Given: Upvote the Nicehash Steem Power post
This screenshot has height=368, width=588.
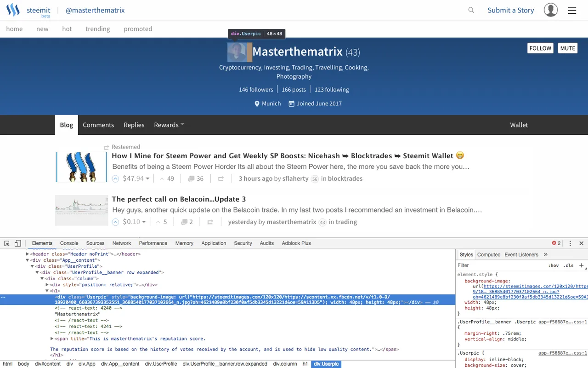Looking at the screenshot, I should tap(116, 178).
